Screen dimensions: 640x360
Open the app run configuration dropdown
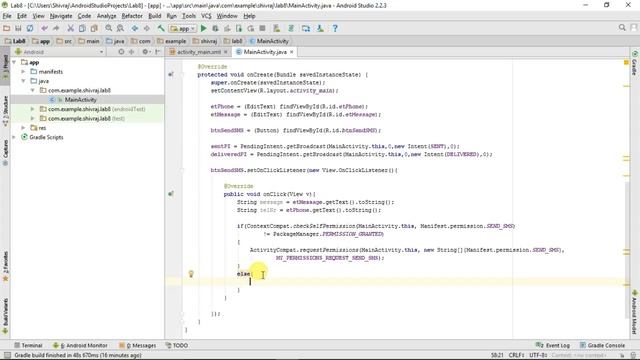[x=183, y=28]
